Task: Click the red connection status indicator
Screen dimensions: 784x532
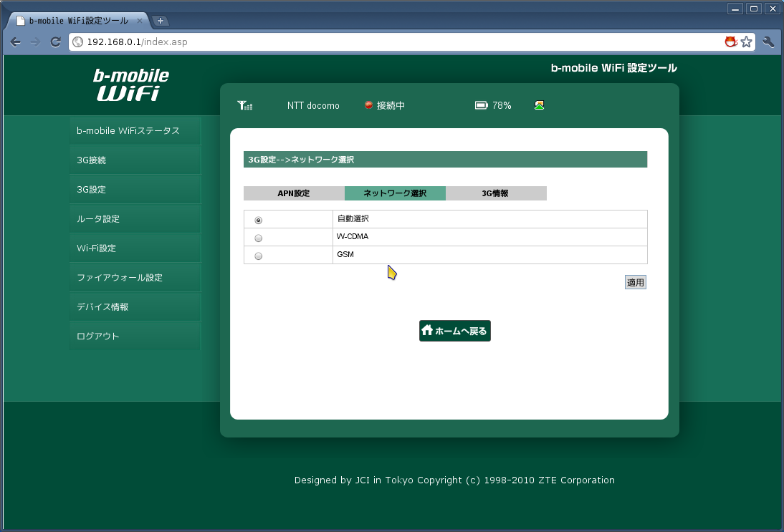Action: 368,105
